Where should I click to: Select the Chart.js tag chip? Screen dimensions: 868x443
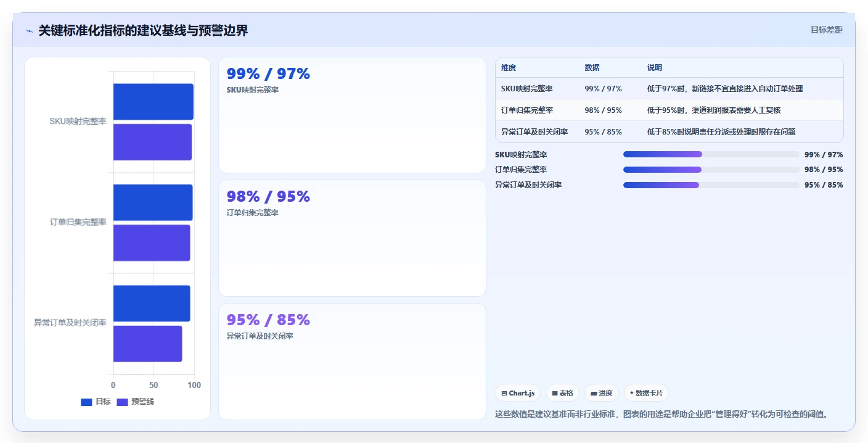coord(518,393)
